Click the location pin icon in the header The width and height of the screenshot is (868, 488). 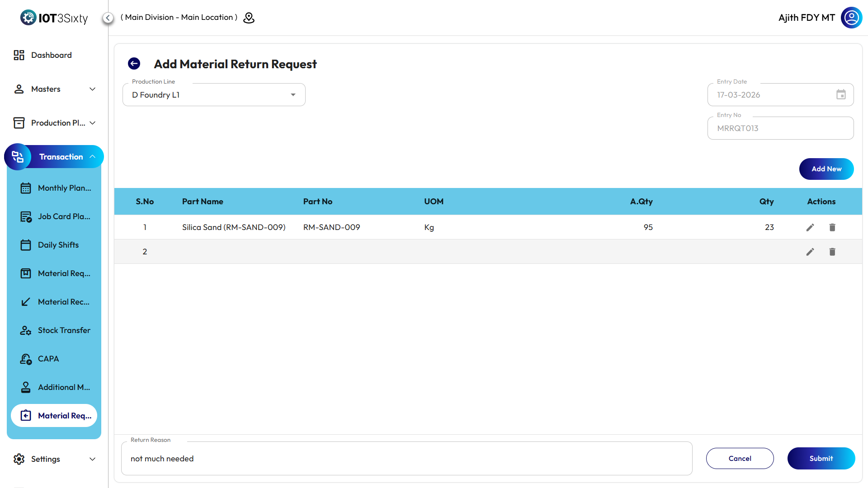tap(249, 18)
